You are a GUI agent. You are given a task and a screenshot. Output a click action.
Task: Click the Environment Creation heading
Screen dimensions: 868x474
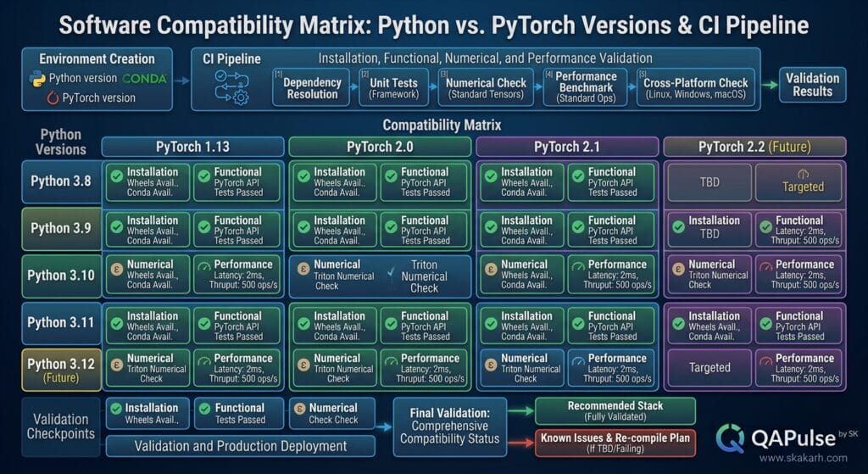pos(97,59)
